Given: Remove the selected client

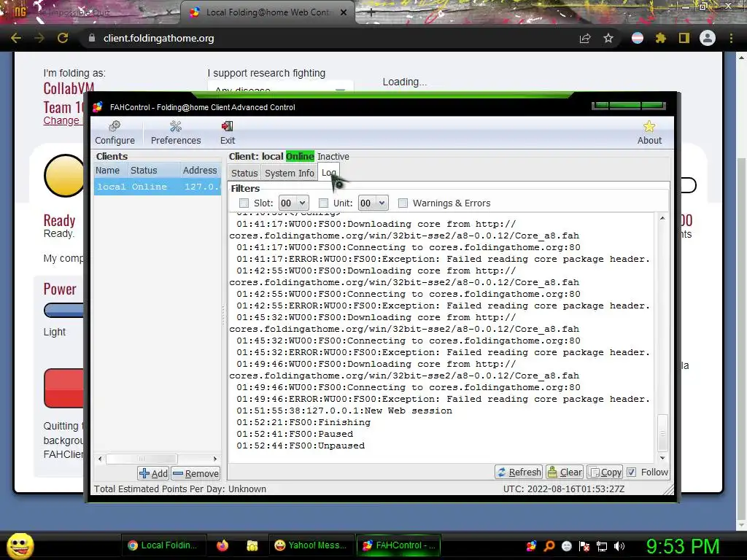Looking at the screenshot, I should pyautogui.click(x=196, y=473).
